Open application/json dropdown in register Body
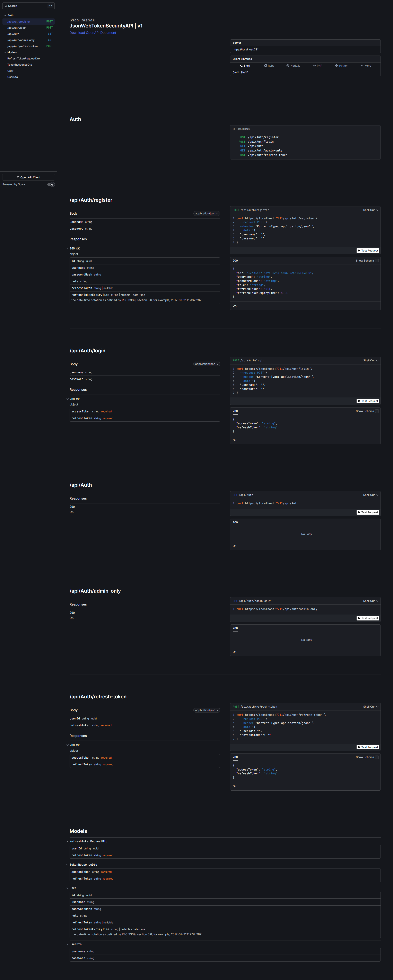 [206, 214]
